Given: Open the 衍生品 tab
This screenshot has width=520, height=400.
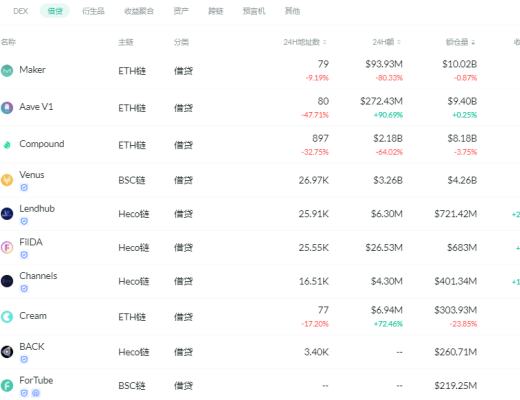Looking at the screenshot, I should (x=93, y=11).
